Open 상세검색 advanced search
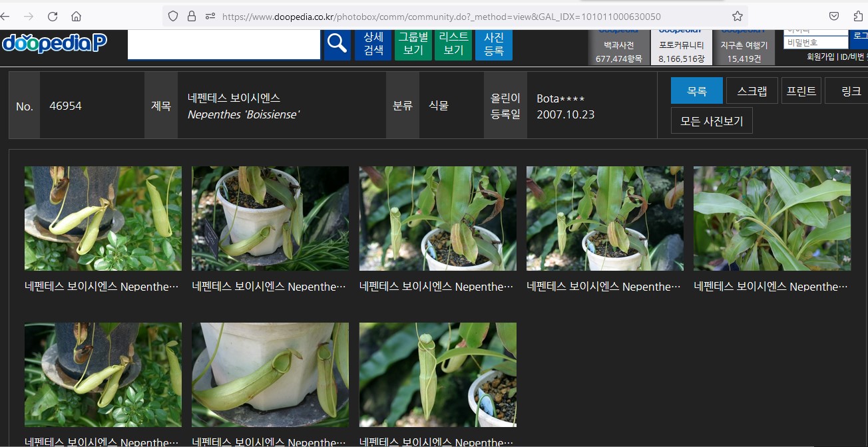 click(x=373, y=44)
